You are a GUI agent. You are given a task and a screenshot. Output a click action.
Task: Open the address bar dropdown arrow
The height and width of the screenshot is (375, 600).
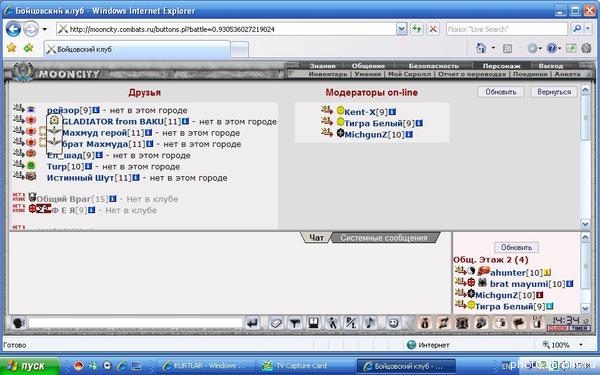(401, 29)
